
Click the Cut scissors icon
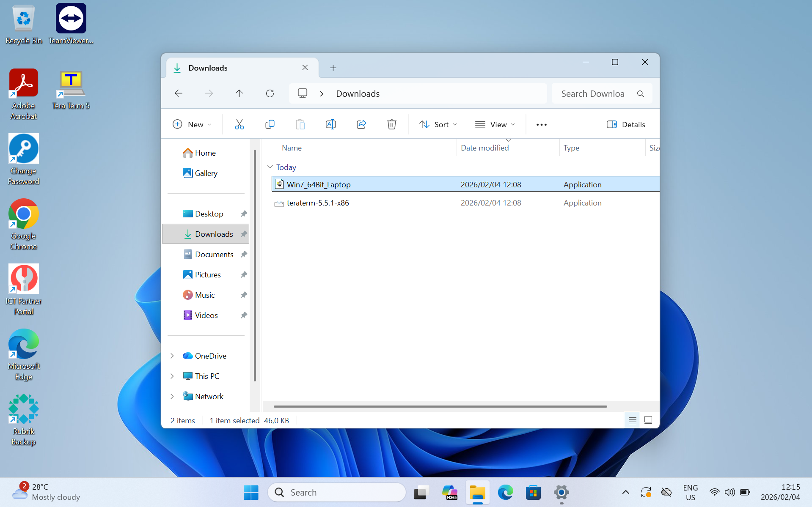[x=239, y=124]
